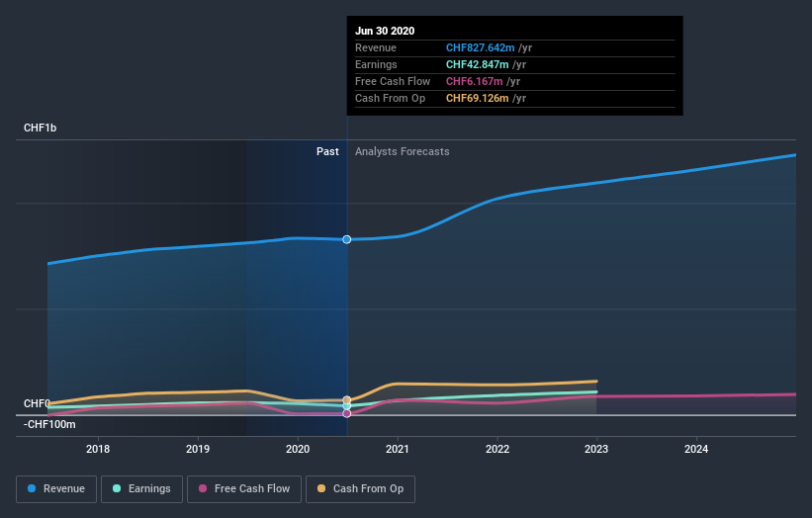Click the -CHF100m y-axis label
Screen dimensions: 812x518
coord(49,424)
